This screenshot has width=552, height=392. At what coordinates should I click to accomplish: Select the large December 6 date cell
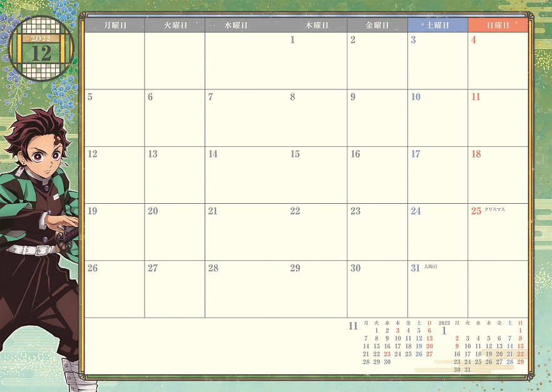[175, 118]
